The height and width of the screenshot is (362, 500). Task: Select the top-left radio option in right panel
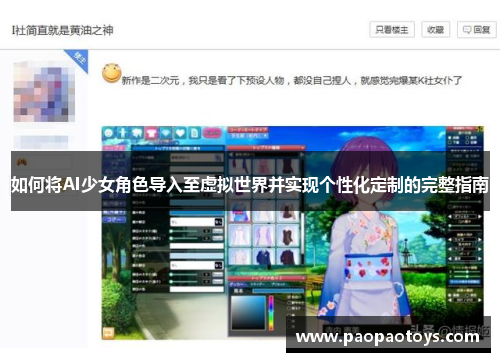pos(451,137)
